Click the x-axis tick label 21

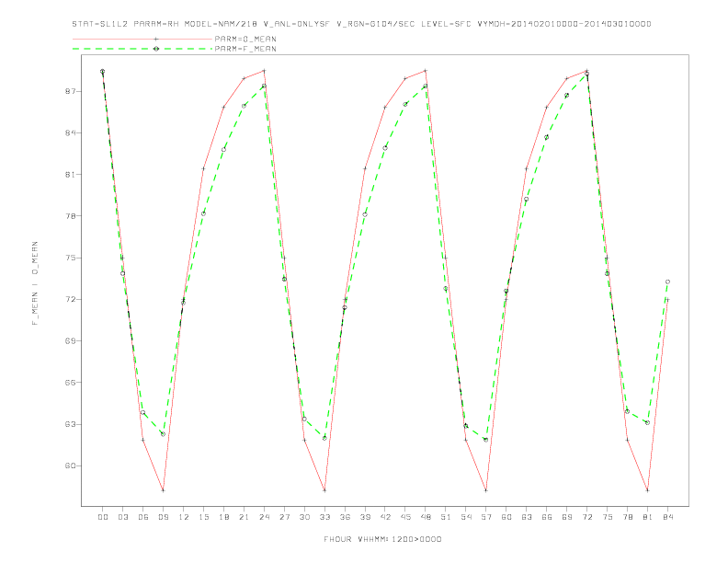click(244, 517)
